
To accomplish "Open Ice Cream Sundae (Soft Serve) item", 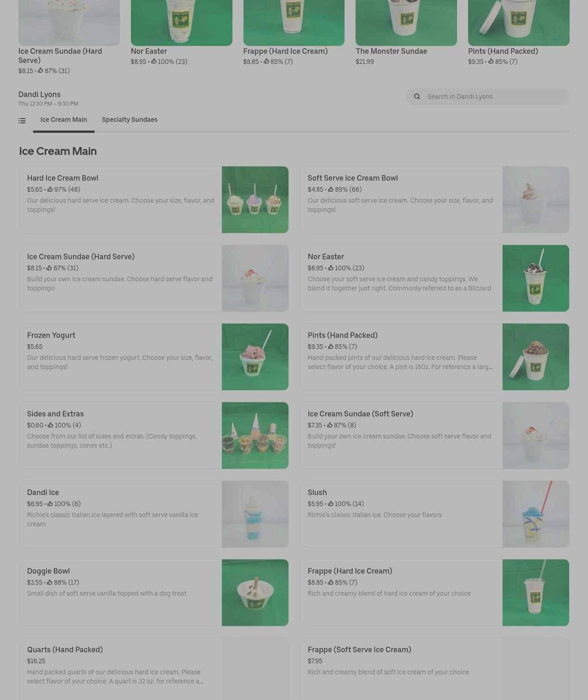I will [x=435, y=435].
